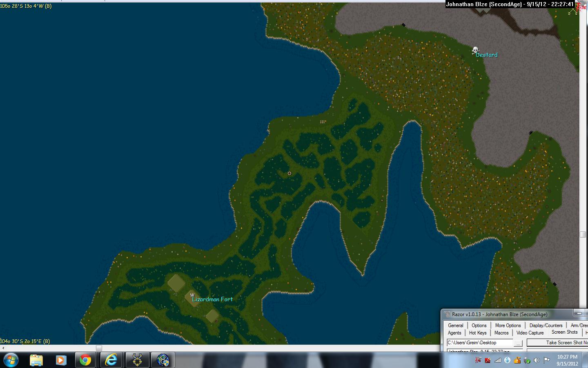Click the network signal bars icon

point(497,360)
